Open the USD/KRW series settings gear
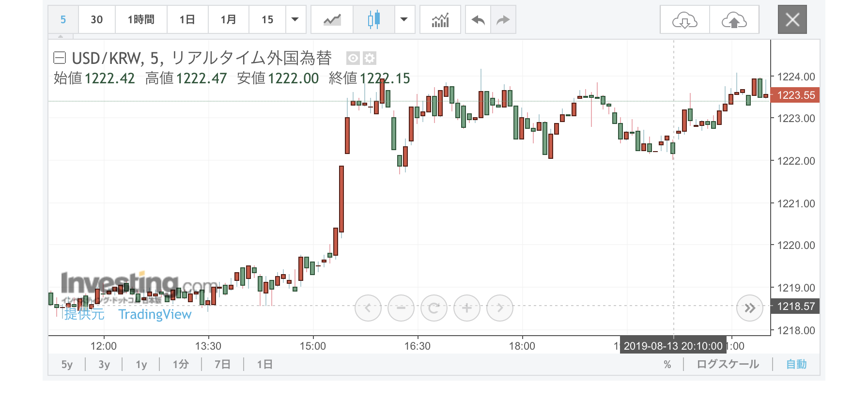The width and height of the screenshot is (868, 401). pos(370,59)
